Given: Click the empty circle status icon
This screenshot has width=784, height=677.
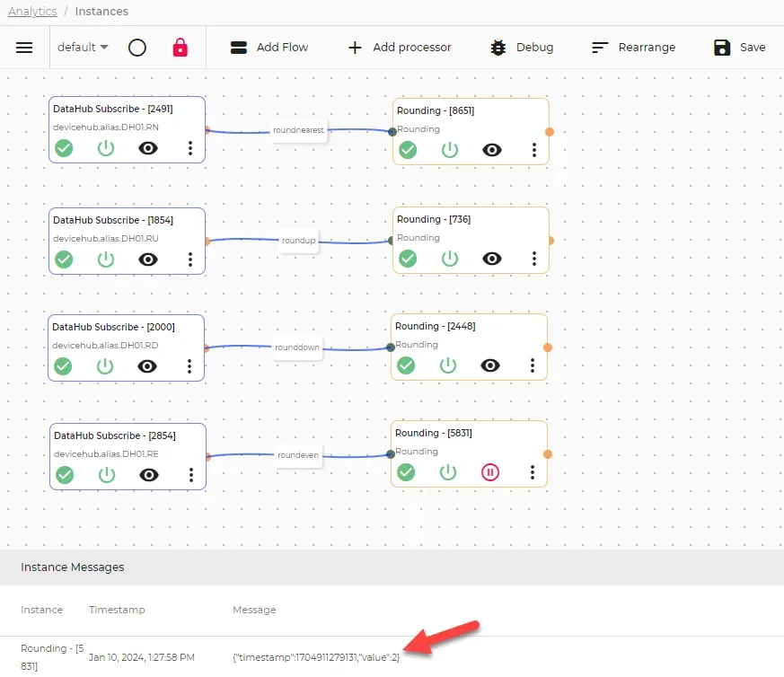Looking at the screenshot, I should coord(137,48).
